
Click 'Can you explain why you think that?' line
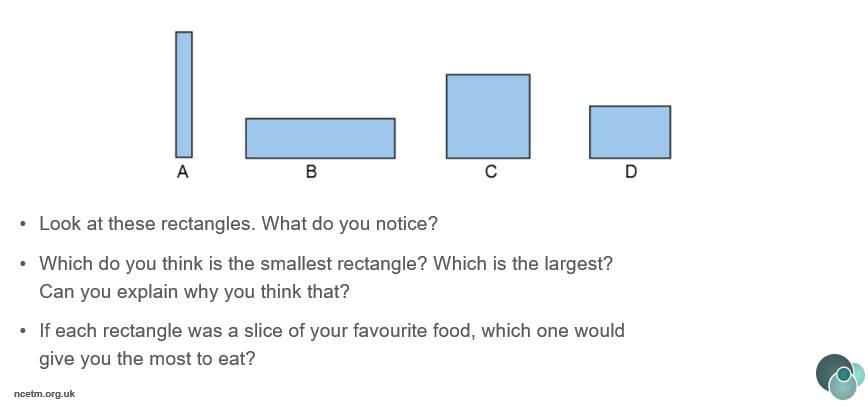[194, 291]
